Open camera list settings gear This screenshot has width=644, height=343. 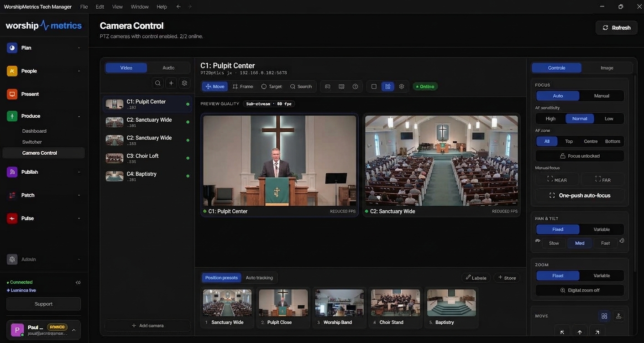pos(184,83)
